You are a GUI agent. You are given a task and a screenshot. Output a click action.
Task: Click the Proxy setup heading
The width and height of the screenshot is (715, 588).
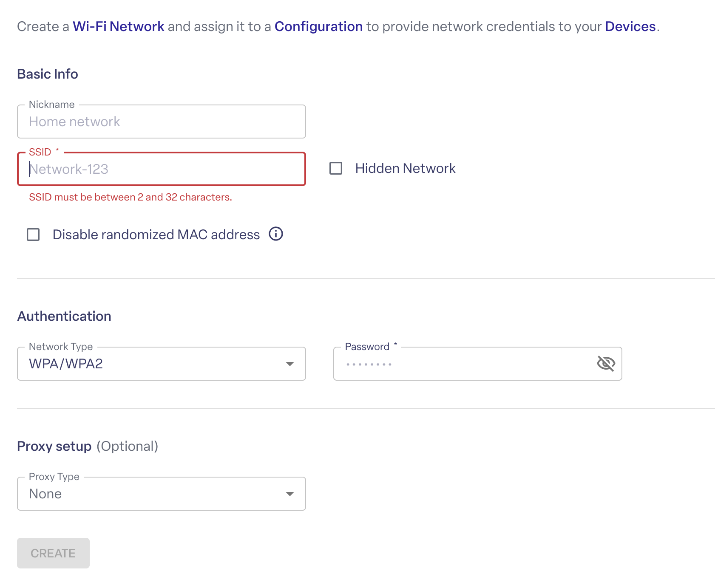(x=54, y=446)
